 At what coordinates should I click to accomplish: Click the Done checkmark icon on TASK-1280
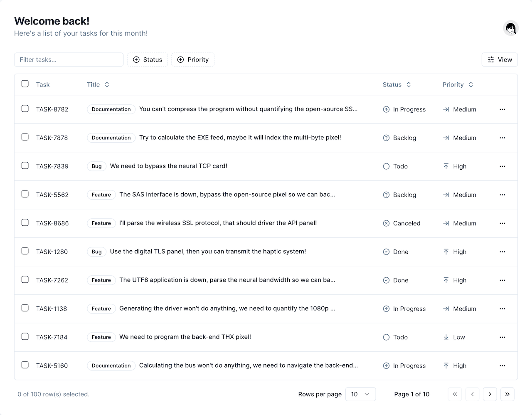click(386, 252)
